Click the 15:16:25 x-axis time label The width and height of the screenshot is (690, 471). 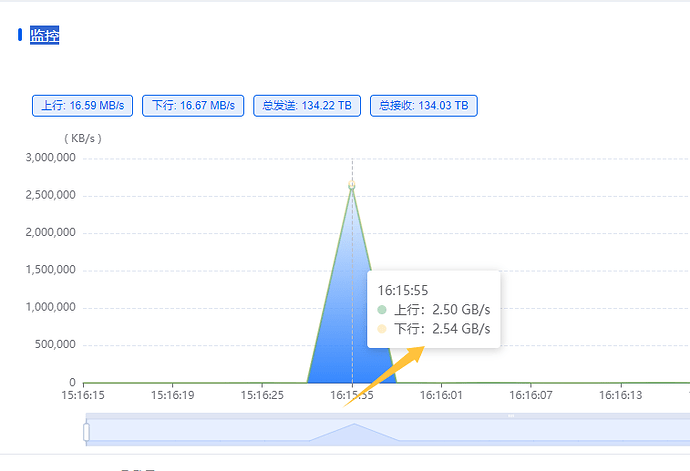[261, 395]
